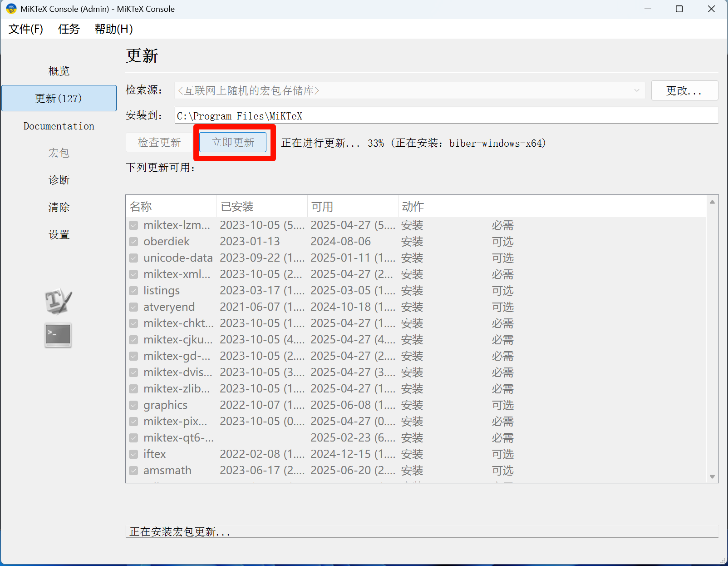Image resolution: width=728 pixels, height=566 pixels.
Task: Open the TeXworks editor icon
Action: point(58,301)
